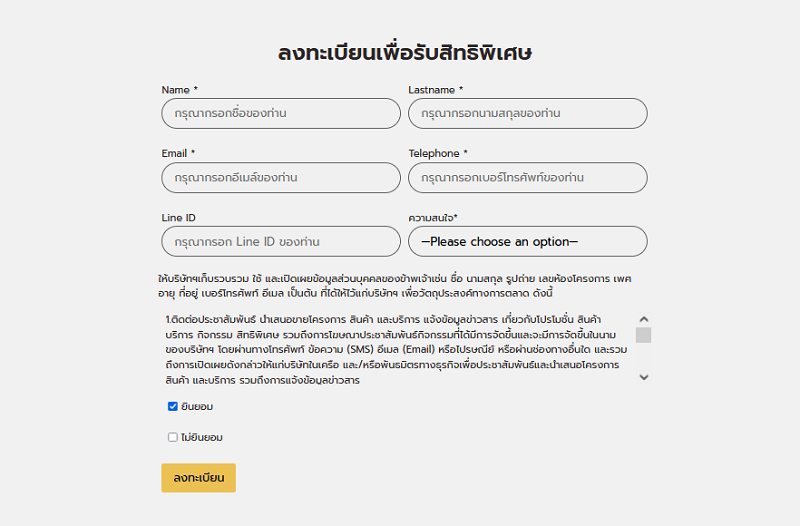Focus the Lastname text box
The height and width of the screenshot is (526, 800).
tap(527, 114)
